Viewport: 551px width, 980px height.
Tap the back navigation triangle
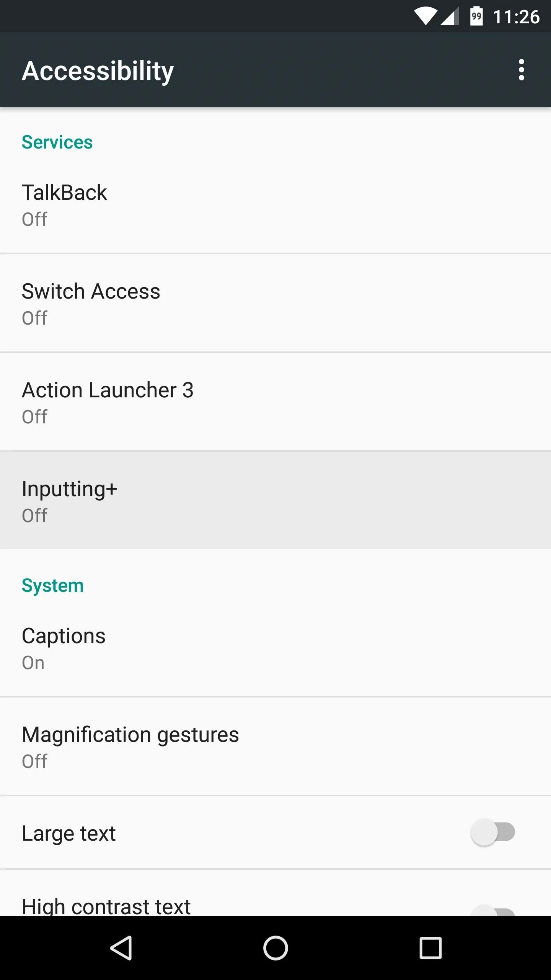coord(121,948)
